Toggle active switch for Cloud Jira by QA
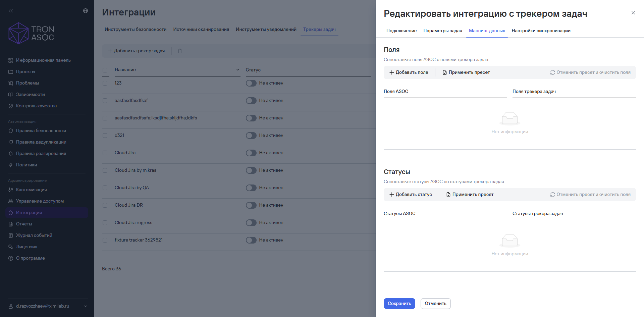Viewport: 644px width, 317px height. click(x=251, y=188)
